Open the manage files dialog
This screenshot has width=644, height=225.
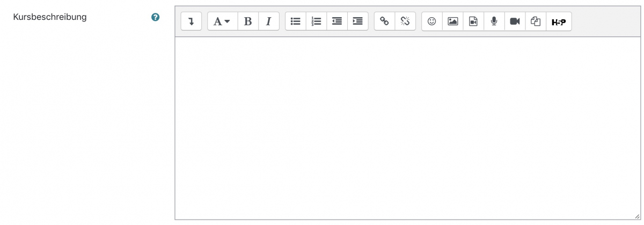536,21
